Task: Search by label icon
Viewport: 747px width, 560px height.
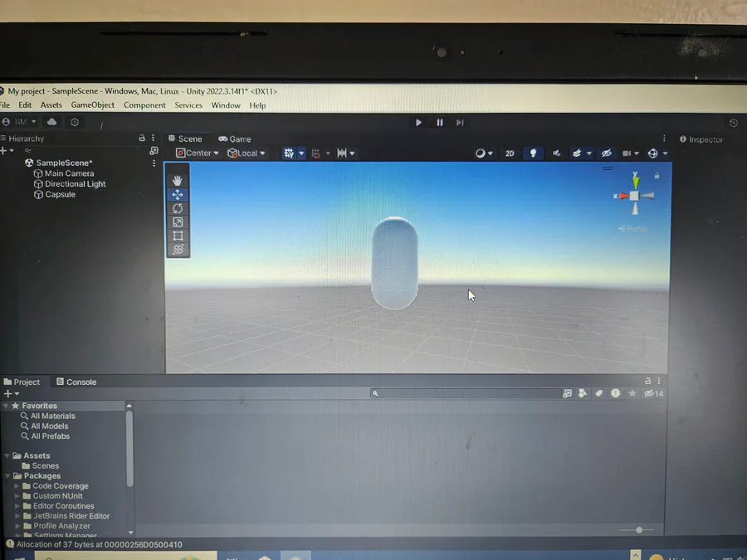Action: click(x=598, y=393)
